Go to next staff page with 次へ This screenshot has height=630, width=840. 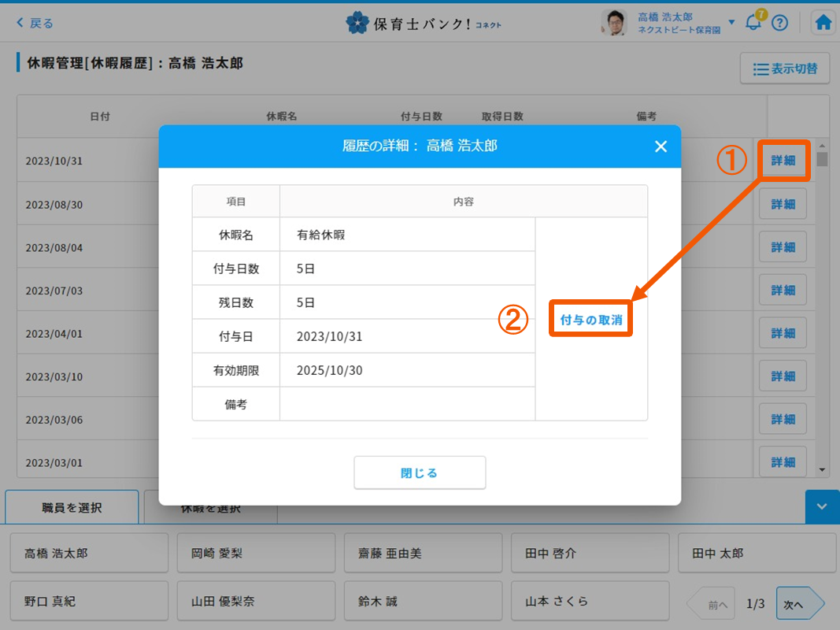click(x=797, y=604)
